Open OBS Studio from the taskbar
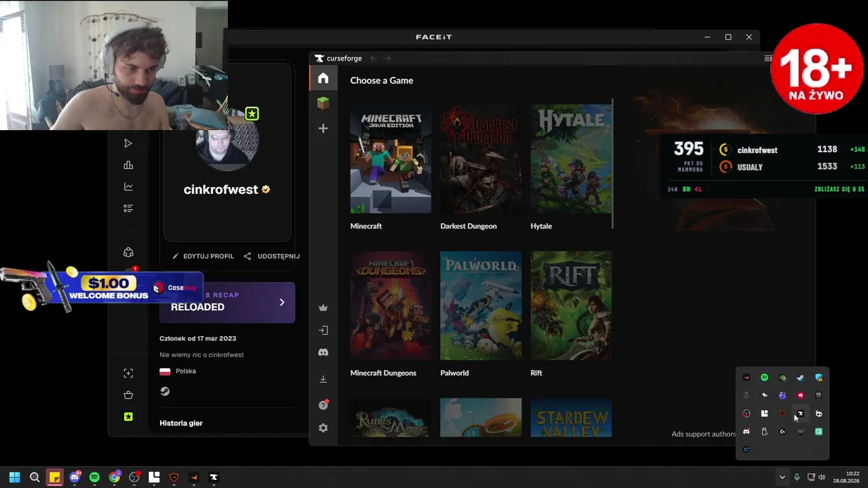 tap(134, 477)
